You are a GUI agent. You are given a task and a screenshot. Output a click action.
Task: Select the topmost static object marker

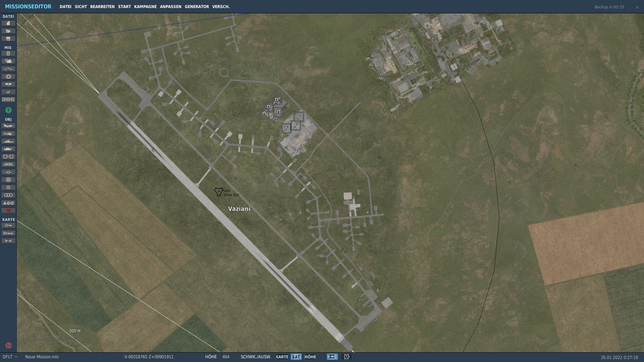(x=276, y=100)
